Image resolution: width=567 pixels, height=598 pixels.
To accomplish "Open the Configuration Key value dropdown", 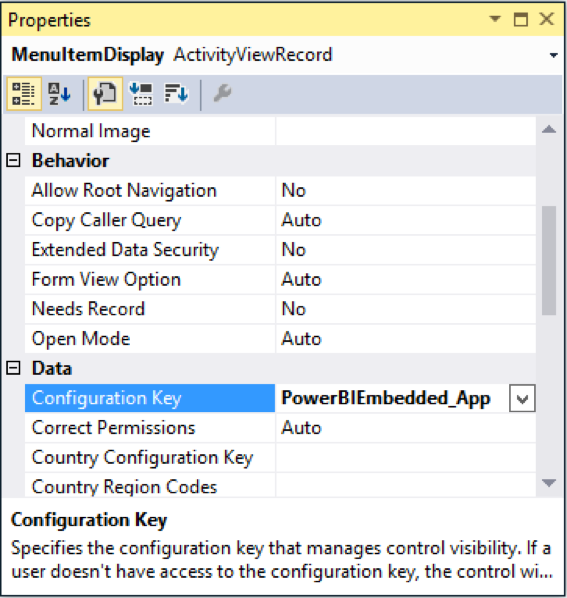I will (522, 399).
